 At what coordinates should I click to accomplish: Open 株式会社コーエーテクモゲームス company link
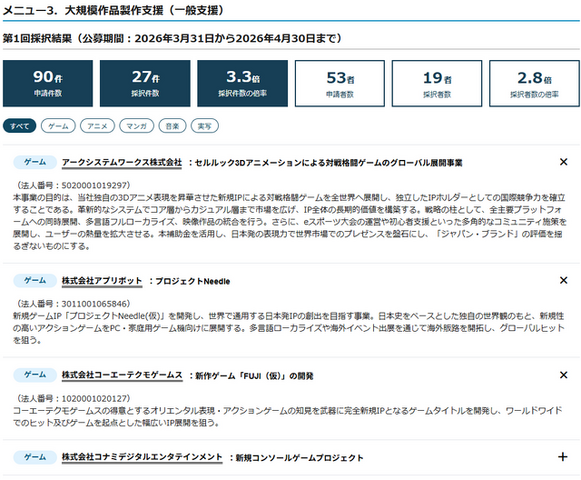tap(122, 375)
